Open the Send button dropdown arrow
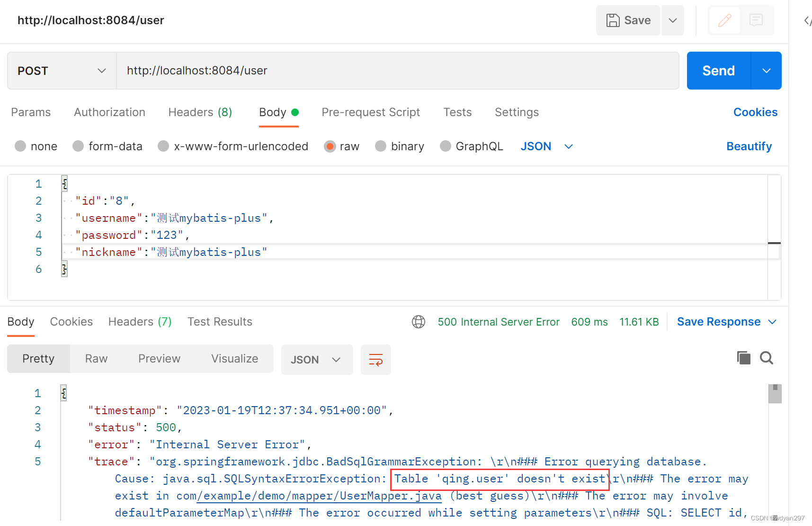The height and width of the screenshot is (526, 812). (x=766, y=70)
